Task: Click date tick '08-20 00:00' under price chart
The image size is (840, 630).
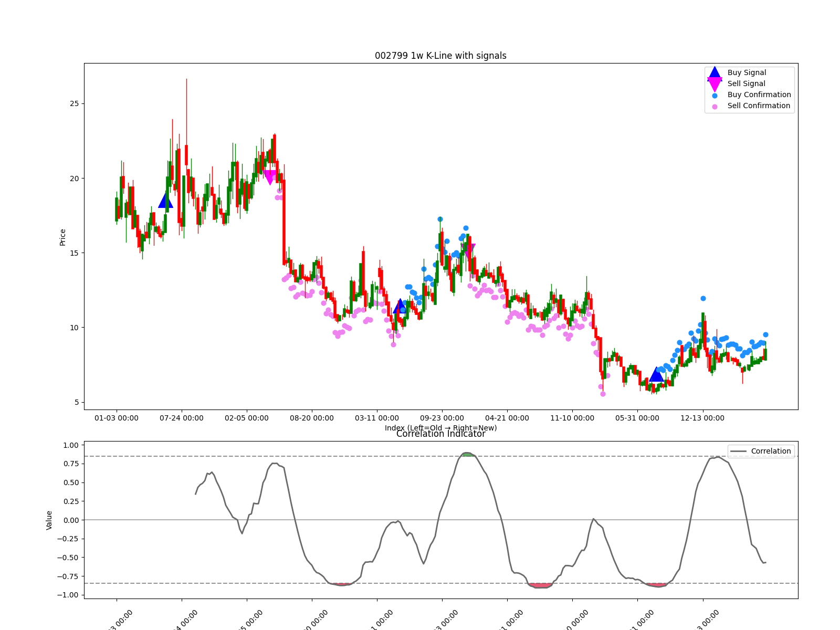Action: click(x=312, y=418)
